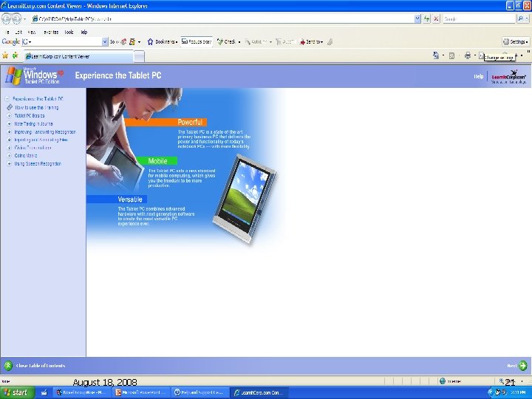
Task: Go forward with the browser Forward button
Action: click(16, 18)
